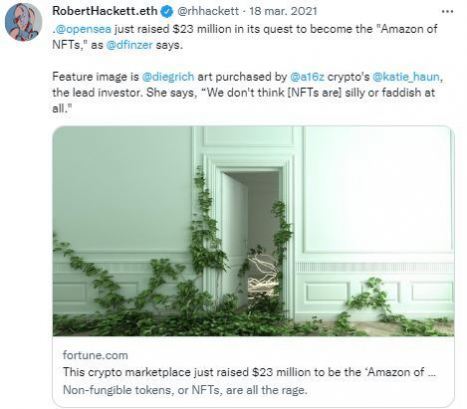
Task: Open the RobertHackett.eth display name
Action: tap(105, 11)
